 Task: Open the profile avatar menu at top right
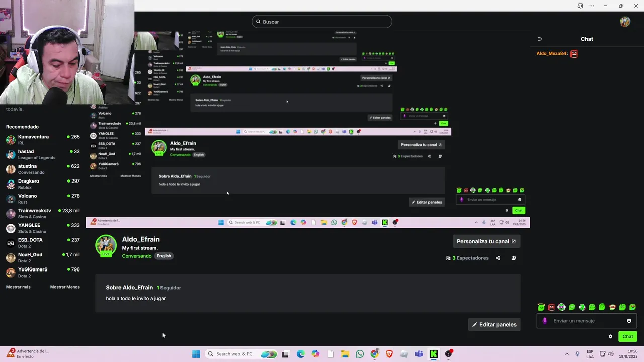(625, 22)
